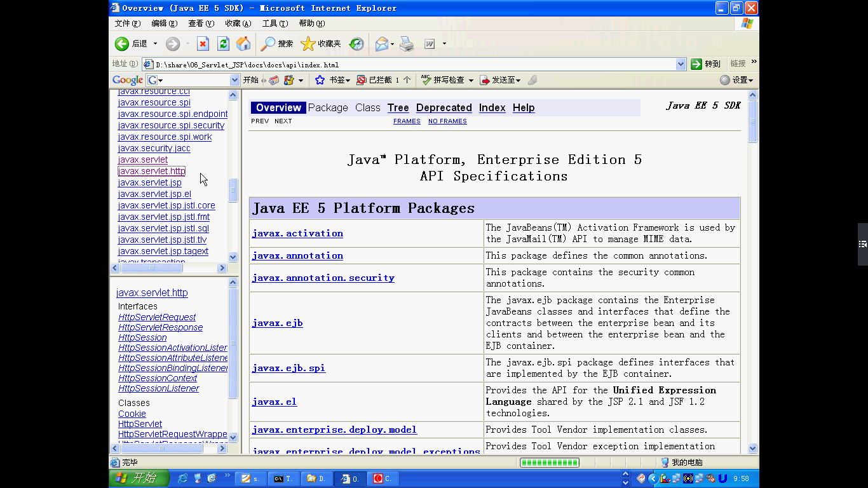Click the main page vertical scrollbar thumb
Image resolution: width=868 pixels, height=488 pixels.
[x=753, y=121]
